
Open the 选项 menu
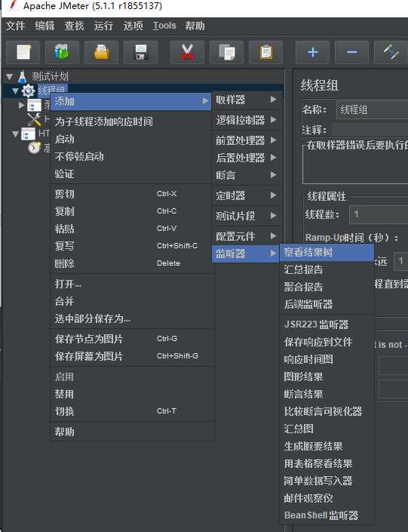(133, 26)
